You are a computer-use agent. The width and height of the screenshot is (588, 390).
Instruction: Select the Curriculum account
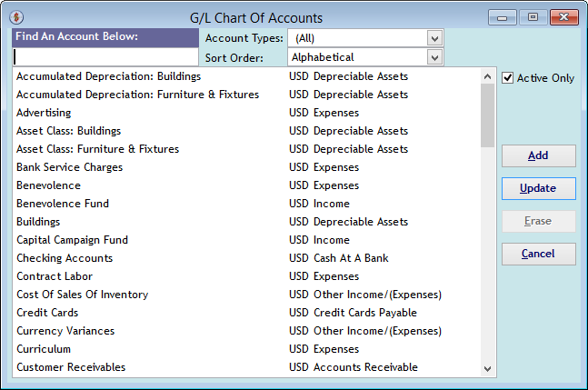click(246, 349)
